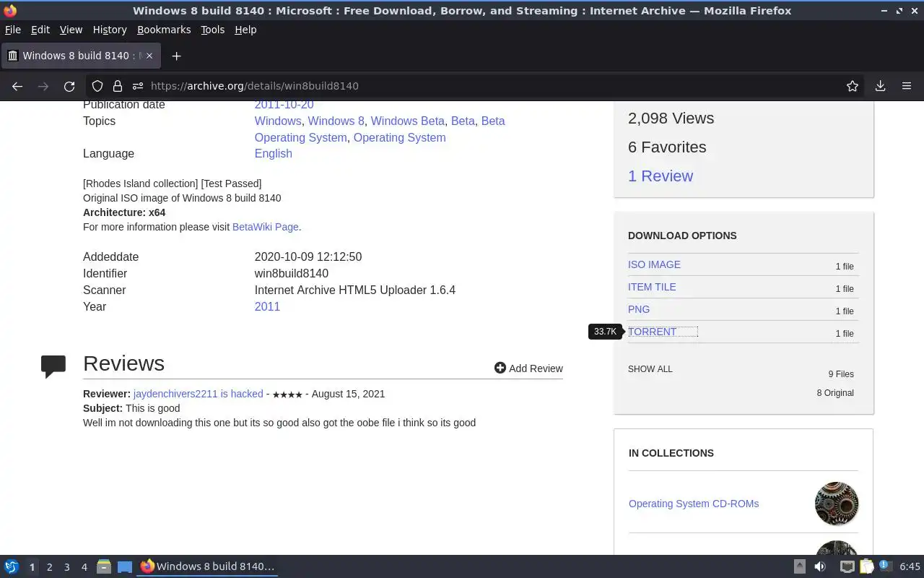Open the Lubuntu start menu icon
Screen dimensions: 924x578
(12, 567)
